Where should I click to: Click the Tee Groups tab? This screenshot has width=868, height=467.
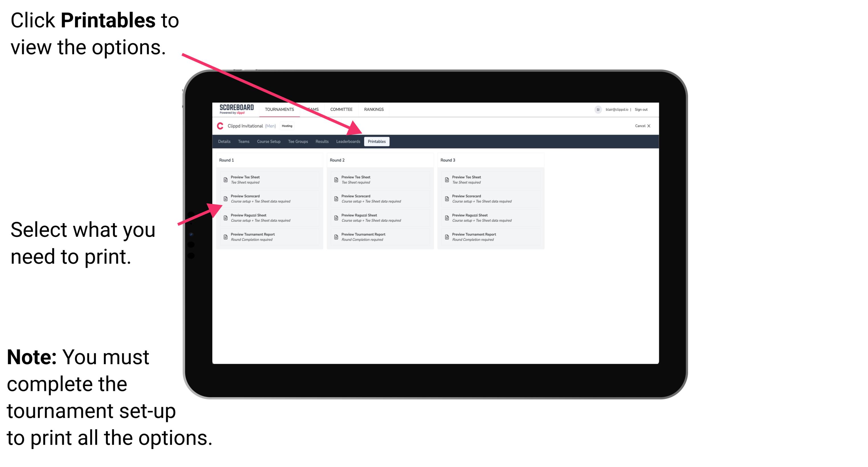[x=298, y=142]
